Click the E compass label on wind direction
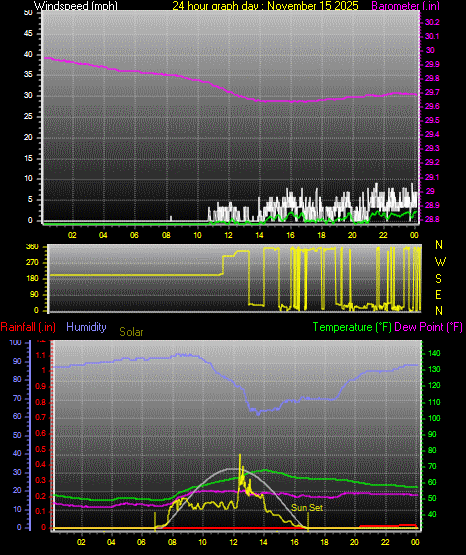466x555 pixels. pos(438,294)
